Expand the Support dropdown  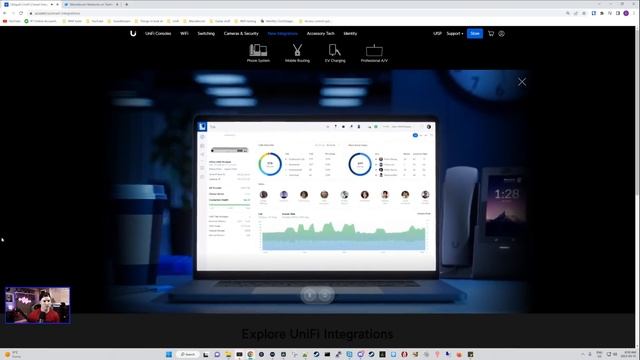pos(455,33)
